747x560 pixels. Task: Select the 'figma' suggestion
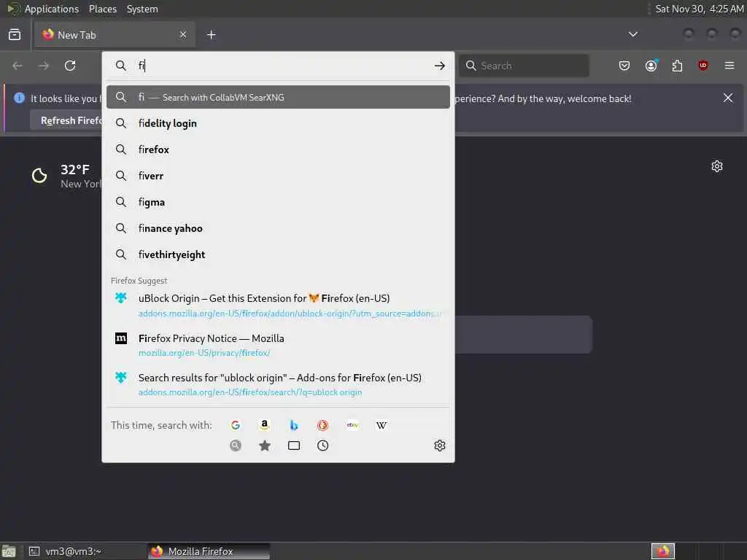tap(278, 202)
